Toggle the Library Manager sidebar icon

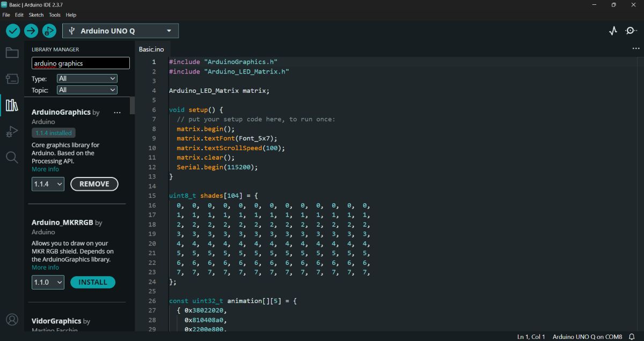coord(12,105)
